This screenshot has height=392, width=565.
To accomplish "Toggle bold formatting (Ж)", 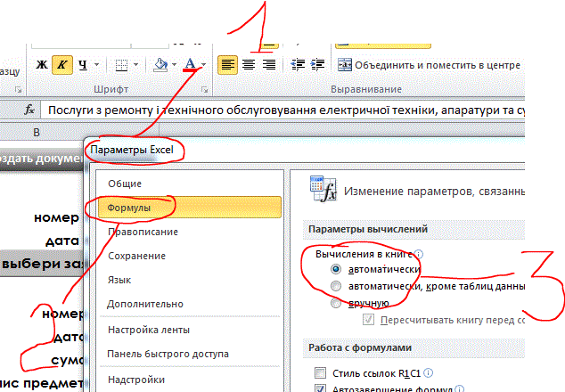I will (x=42, y=65).
